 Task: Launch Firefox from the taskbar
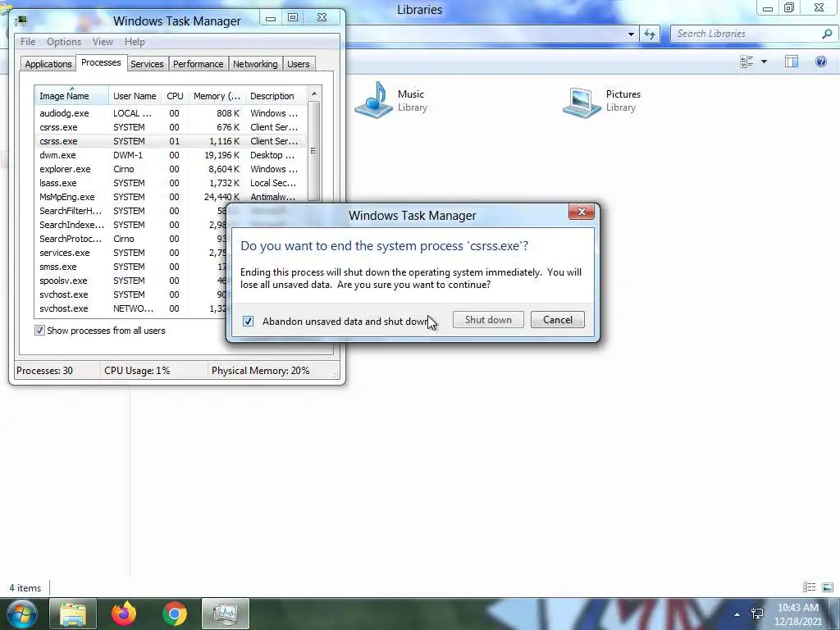click(124, 614)
